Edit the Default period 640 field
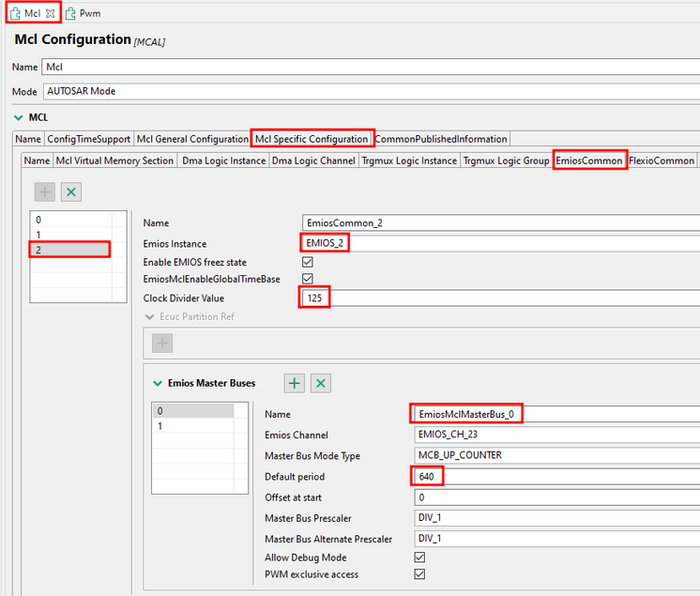This screenshot has width=700, height=596. pos(556,477)
